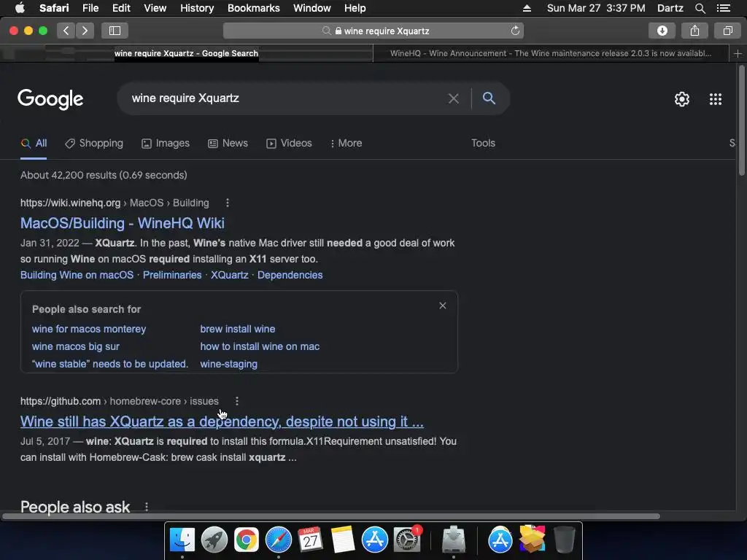
Task: Search for wine for macos monterey
Action: pyautogui.click(x=88, y=329)
